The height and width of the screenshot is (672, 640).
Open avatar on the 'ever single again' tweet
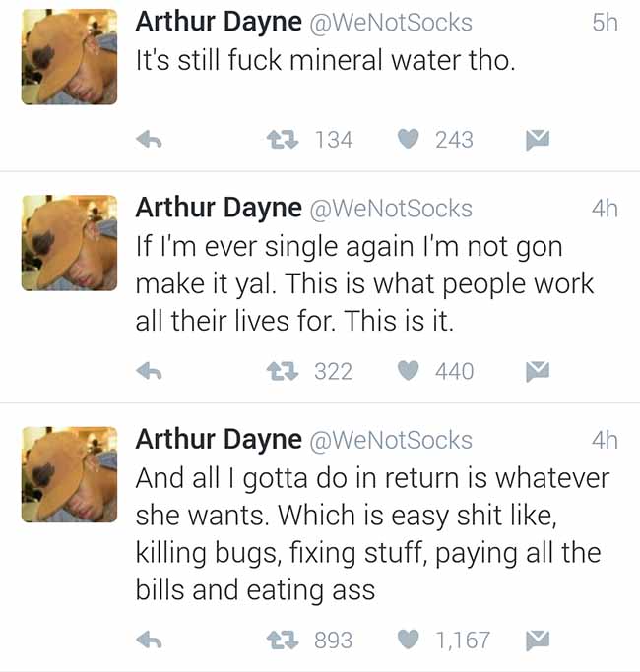[x=69, y=243]
